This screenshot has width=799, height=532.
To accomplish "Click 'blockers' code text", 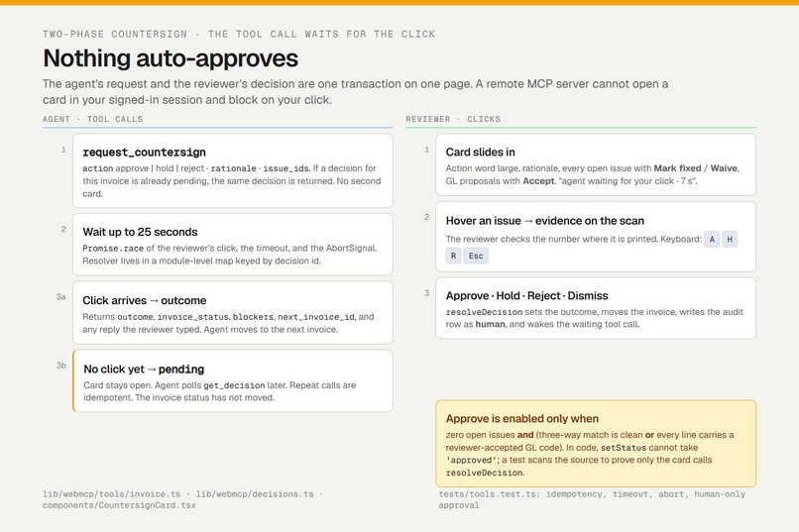I will [253, 317].
